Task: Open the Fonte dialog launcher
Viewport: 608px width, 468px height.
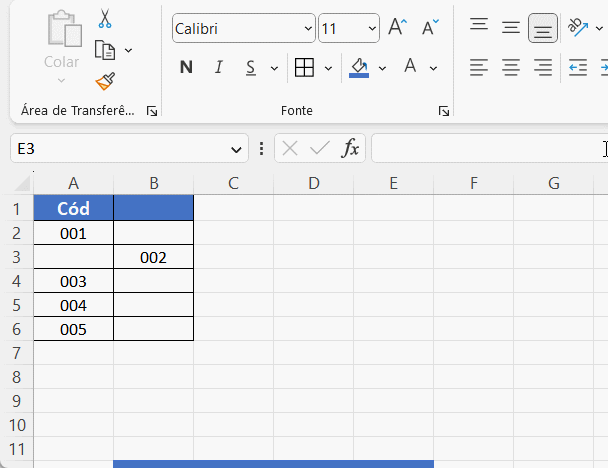Action: tap(443, 111)
